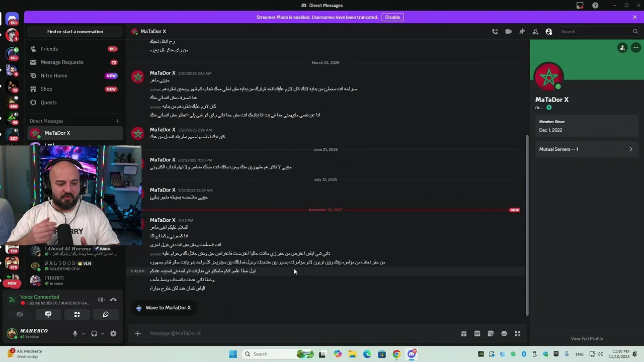The image size is (644, 362).
Task: Toggle the user profile panel icon
Action: [x=549, y=32]
